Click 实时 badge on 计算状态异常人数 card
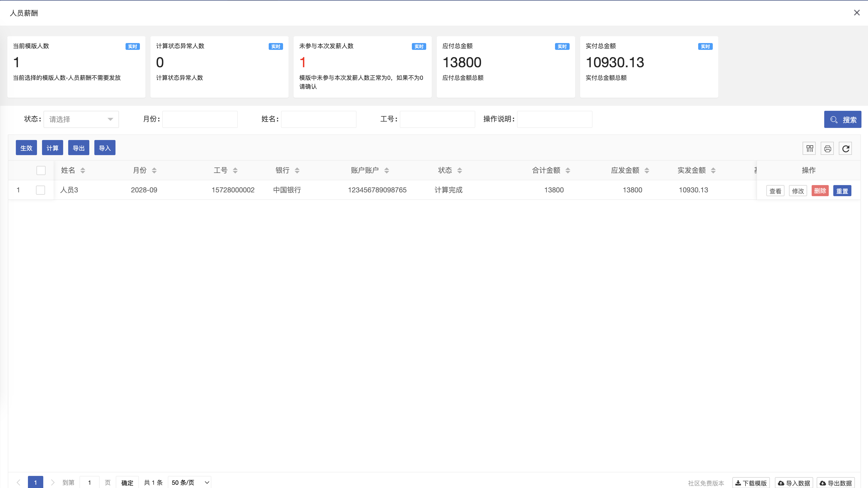This screenshot has height=488, width=868. [x=276, y=47]
